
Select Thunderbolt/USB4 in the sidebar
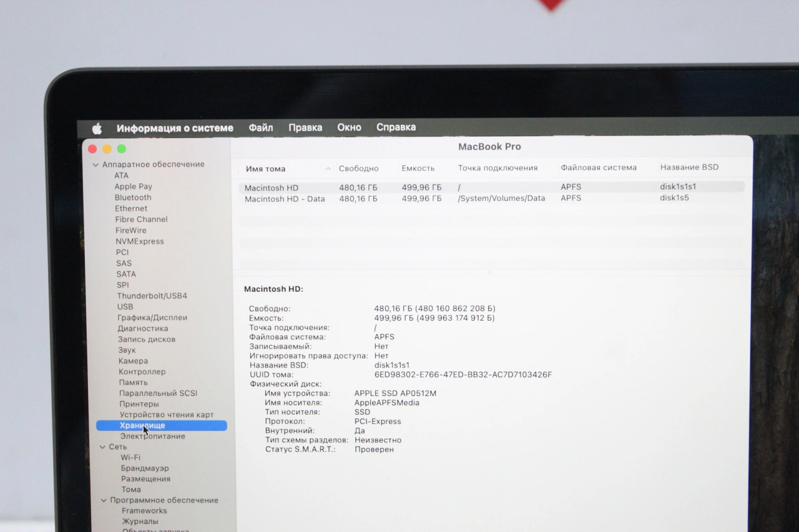[152, 296]
